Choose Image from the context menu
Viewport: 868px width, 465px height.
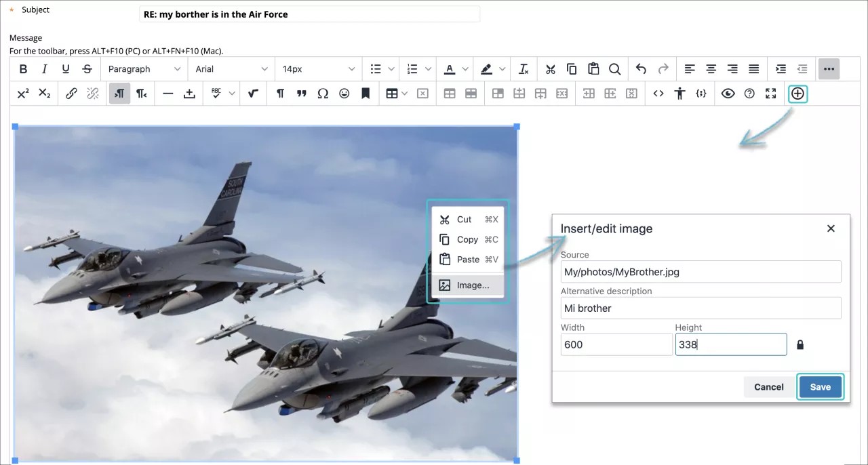(468, 285)
